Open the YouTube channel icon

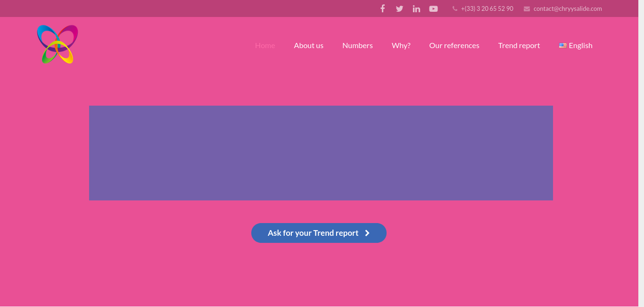coord(433,8)
